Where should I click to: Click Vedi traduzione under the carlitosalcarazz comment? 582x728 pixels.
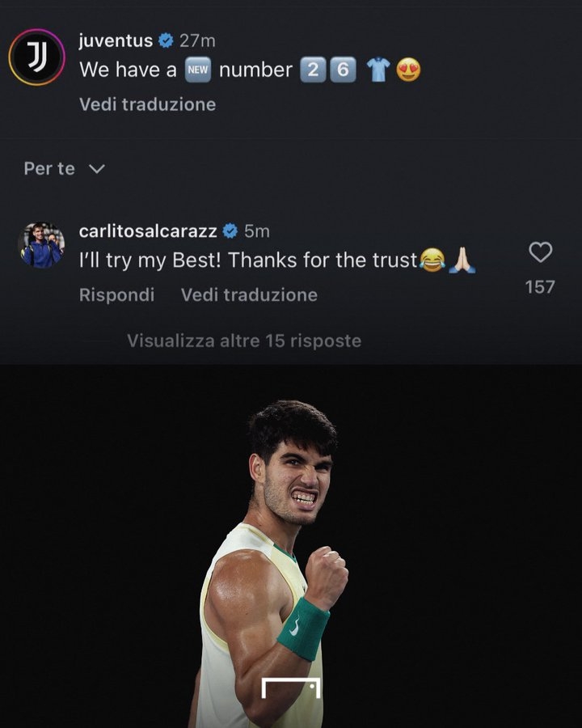[x=249, y=294]
